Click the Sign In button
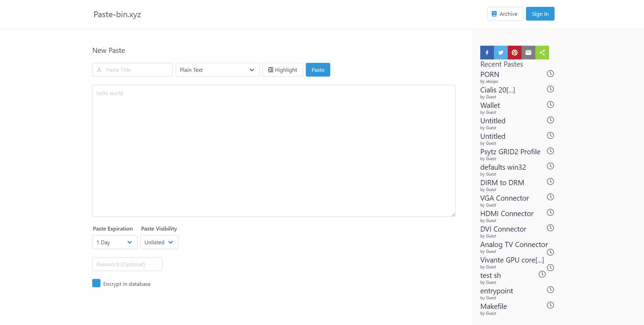This screenshot has width=644, height=325. point(540,14)
